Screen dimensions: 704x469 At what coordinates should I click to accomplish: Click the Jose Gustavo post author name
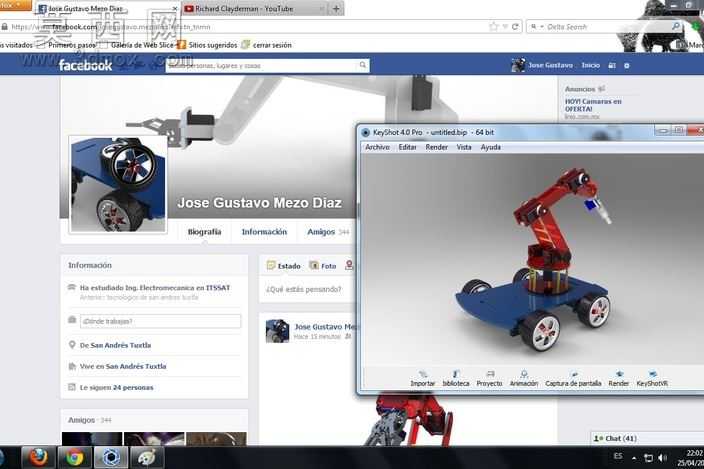point(325,327)
